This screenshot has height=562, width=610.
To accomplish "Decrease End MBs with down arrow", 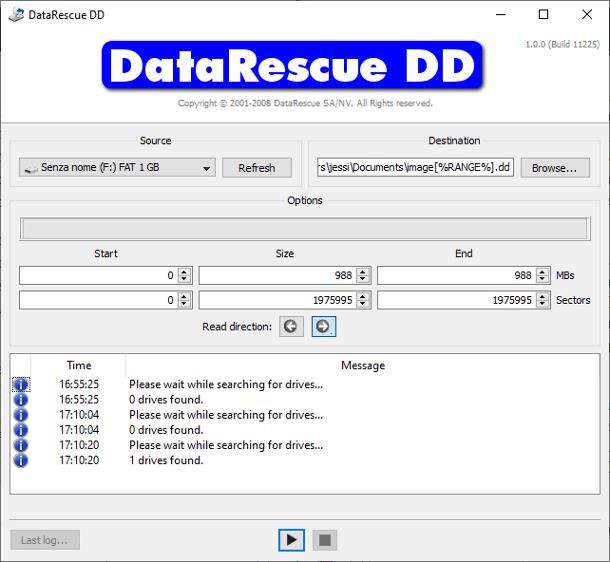I will (x=542, y=280).
